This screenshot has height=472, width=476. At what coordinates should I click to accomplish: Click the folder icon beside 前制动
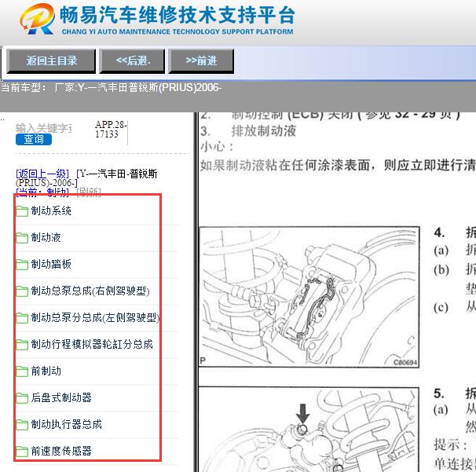click(x=22, y=371)
